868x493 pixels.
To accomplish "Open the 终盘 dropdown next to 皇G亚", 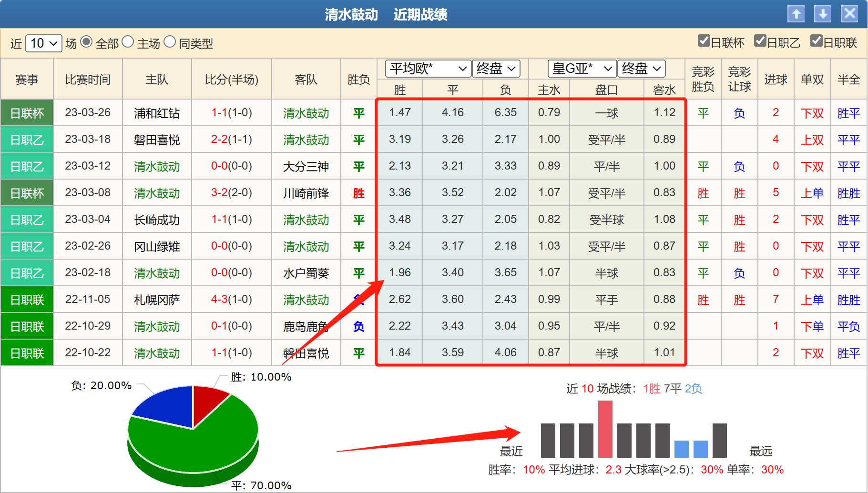I will tap(641, 69).
